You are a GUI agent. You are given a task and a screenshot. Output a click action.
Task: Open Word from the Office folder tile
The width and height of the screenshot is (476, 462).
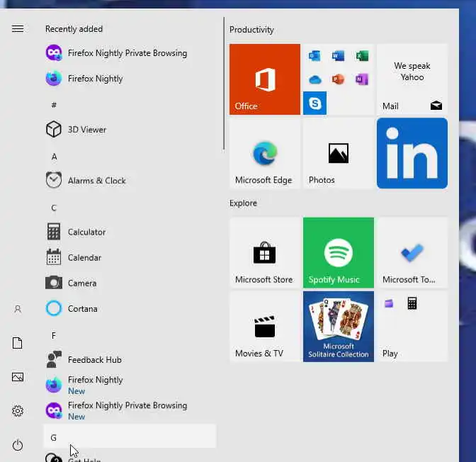point(338,56)
